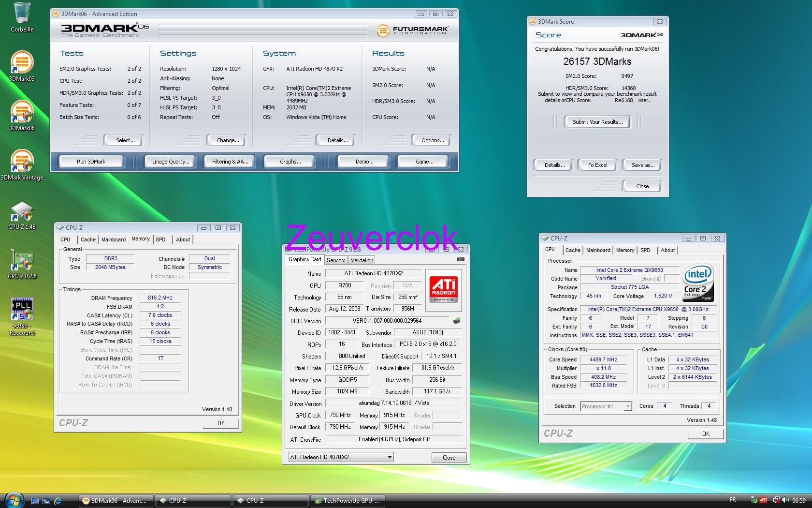The width and height of the screenshot is (812, 508).
Task: Launch Internet Explorer from quick launch
Action: pos(58,501)
